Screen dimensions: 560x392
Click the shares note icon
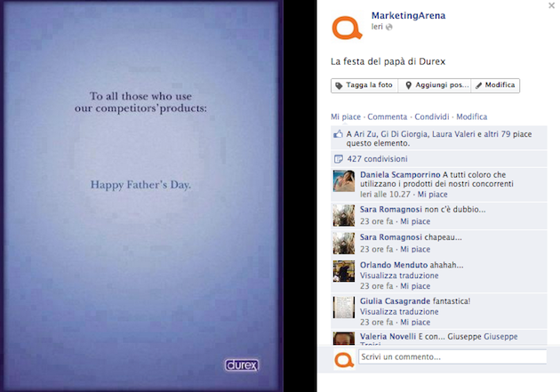pyautogui.click(x=338, y=159)
